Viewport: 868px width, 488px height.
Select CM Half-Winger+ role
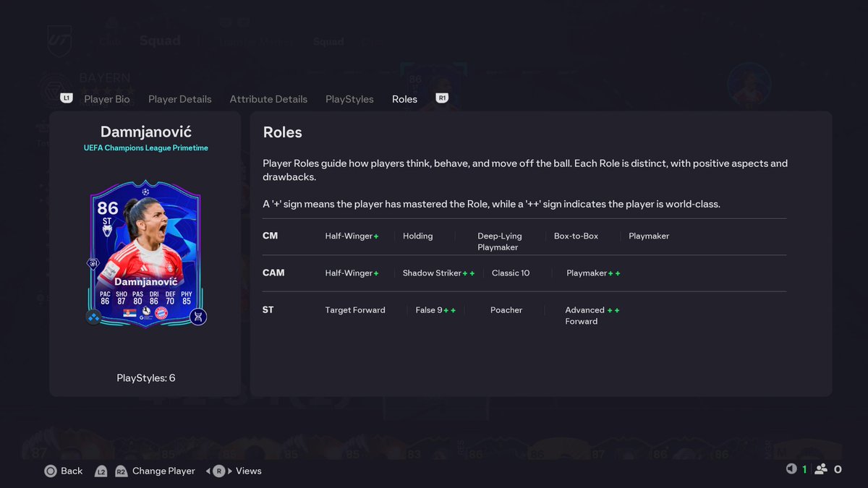click(x=352, y=236)
